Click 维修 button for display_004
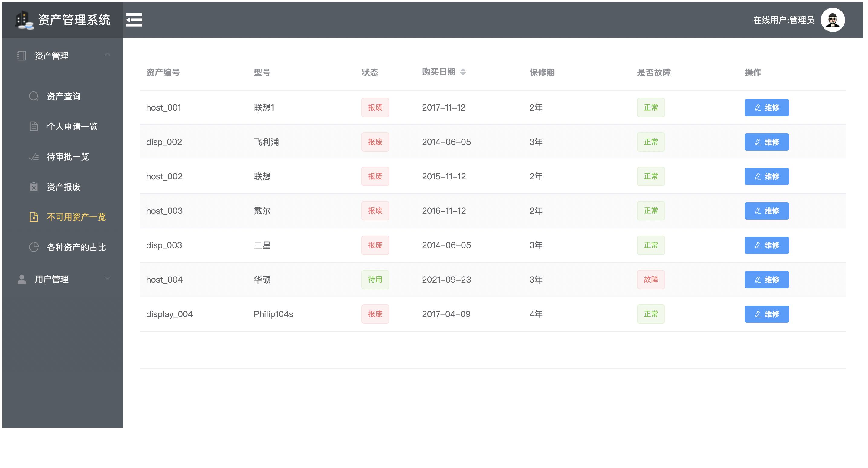The width and height of the screenshot is (868, 468). tap(766, 314)
